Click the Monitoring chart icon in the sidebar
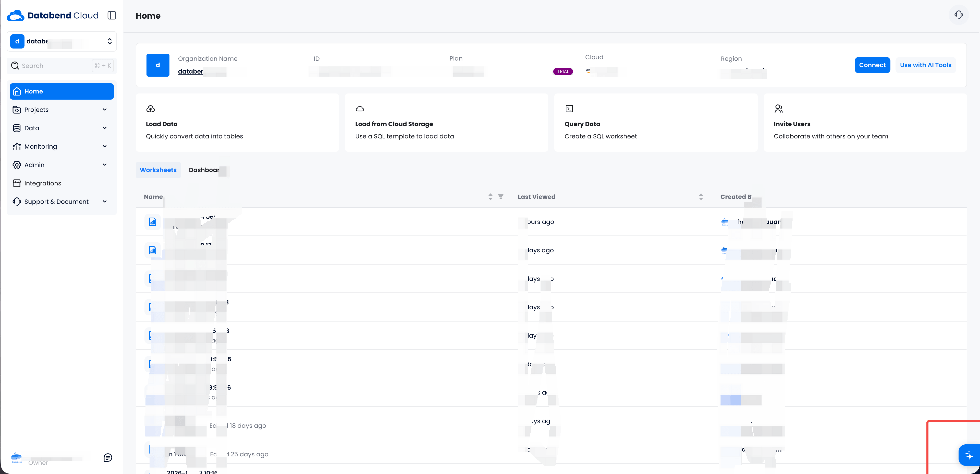This screenshot has width=980, height=474. pos(17,147)
